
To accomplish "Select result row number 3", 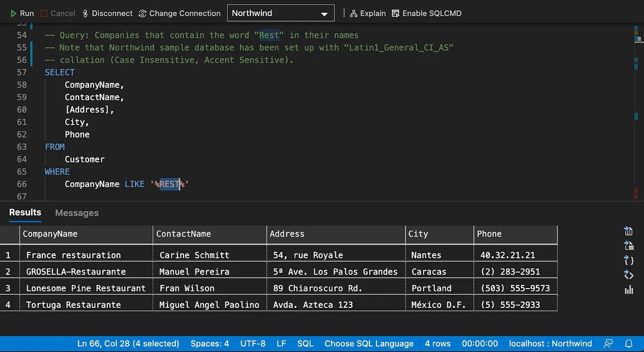I will 8,288.
